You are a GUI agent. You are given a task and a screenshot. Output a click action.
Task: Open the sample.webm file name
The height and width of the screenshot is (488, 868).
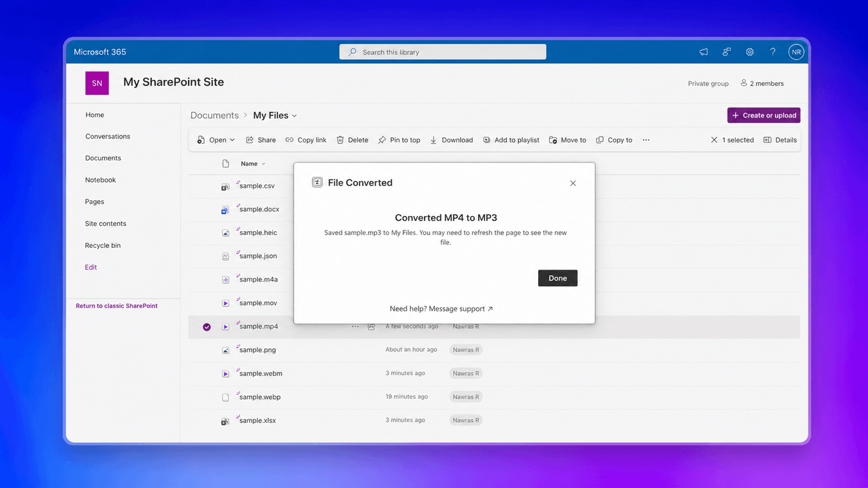[261, 374]
